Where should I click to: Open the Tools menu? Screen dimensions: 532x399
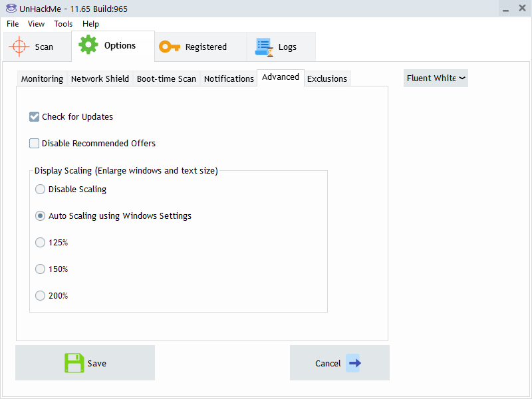point(63,24)
